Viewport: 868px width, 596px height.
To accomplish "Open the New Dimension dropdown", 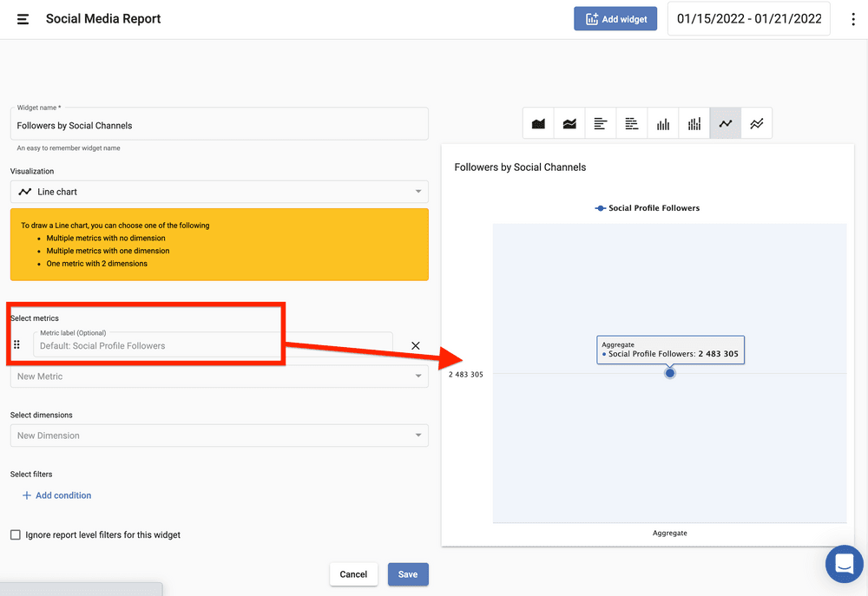I will tap(219, 436).
